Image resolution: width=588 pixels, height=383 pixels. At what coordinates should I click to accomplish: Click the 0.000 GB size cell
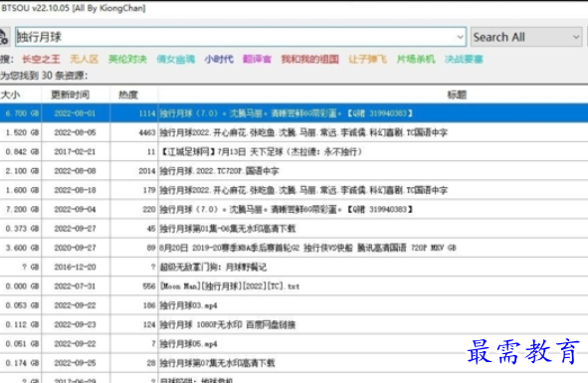(x=22, y=286)
